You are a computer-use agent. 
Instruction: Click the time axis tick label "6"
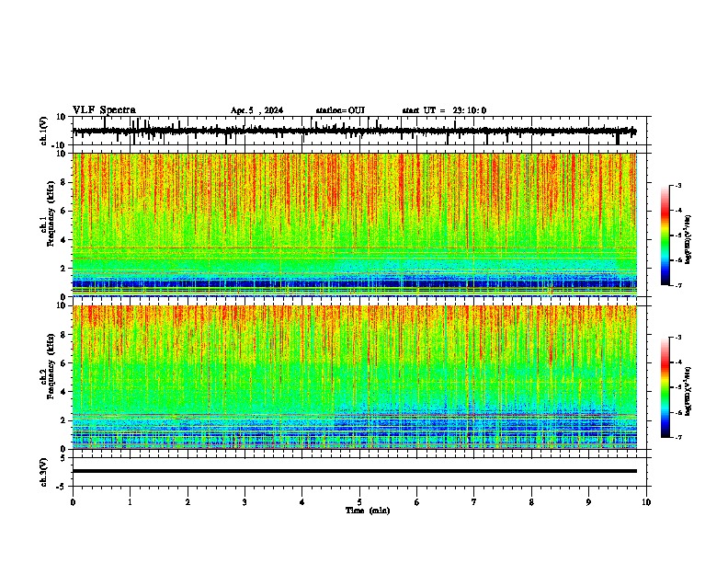click(x=417, y=502)
